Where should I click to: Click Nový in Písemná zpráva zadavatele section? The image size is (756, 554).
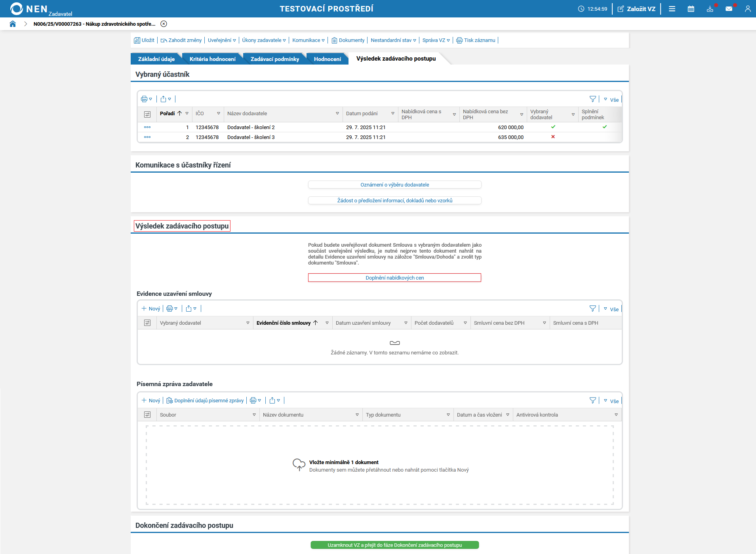point(151,400)
